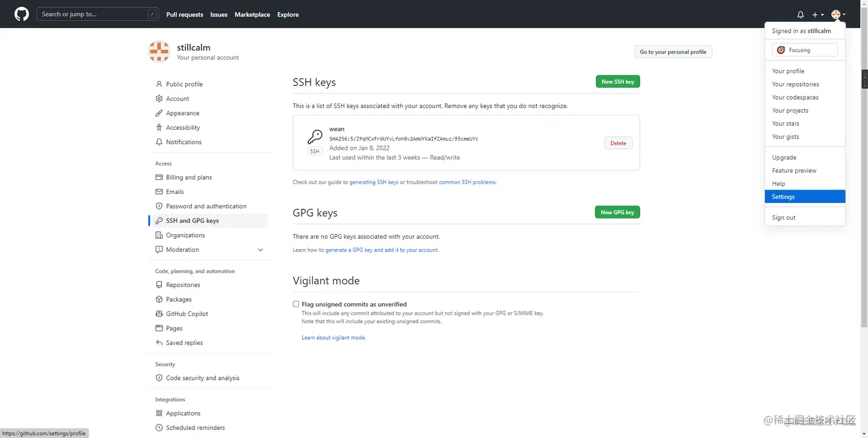
Task: Open the GitHub homepage logo
Action: tap(22, 14)
